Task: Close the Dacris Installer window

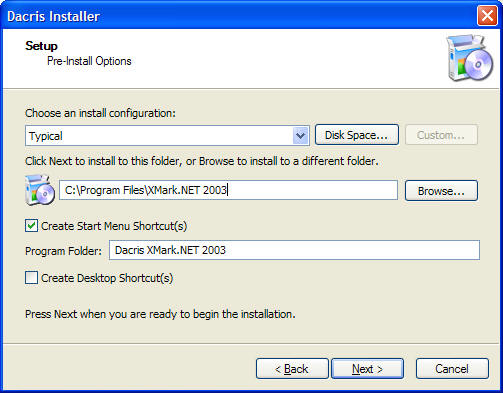Action: [487, 15]
